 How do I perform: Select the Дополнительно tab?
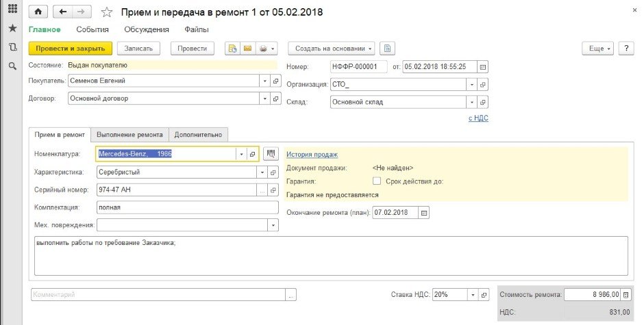198,135
